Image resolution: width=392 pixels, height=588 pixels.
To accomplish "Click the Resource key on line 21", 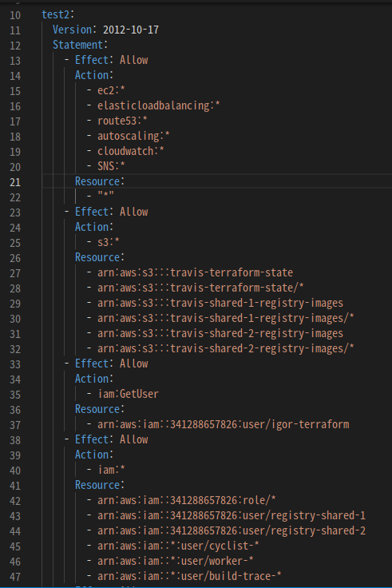I will [x=97, y=181].
